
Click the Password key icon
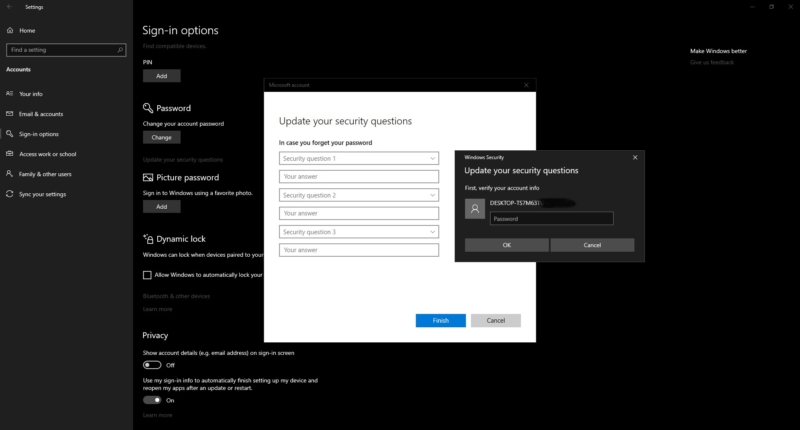click(x=148, y=108)
